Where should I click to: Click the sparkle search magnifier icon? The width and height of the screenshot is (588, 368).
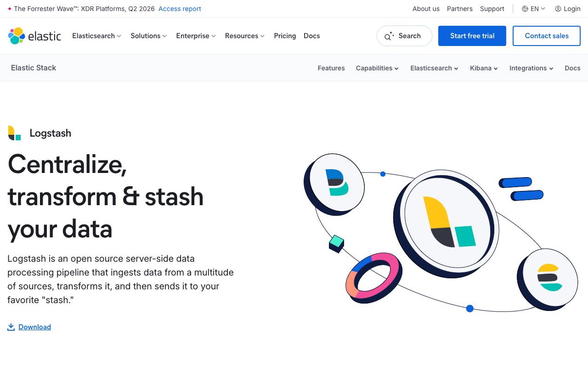coord(390,36)
